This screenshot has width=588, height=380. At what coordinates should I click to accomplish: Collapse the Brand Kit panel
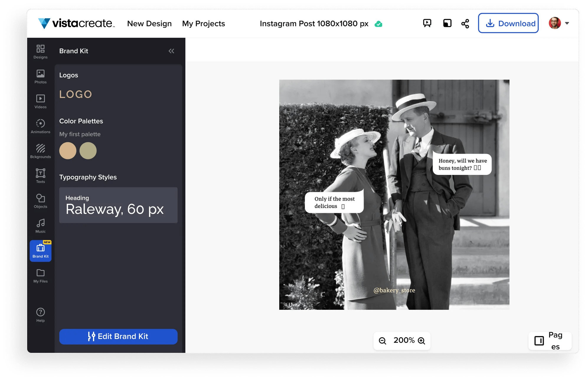click(171, 51)
